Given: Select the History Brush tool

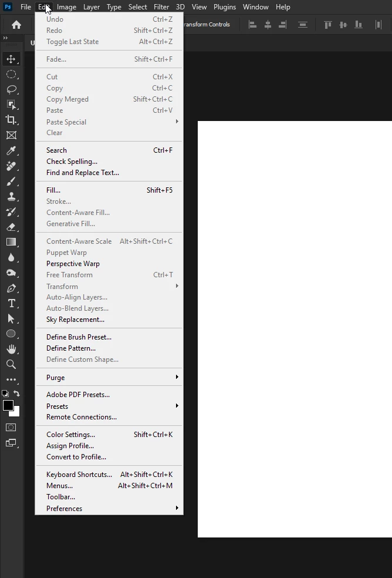Looking at the screenshot, I should pyautogui.click(x=11, y=211).
